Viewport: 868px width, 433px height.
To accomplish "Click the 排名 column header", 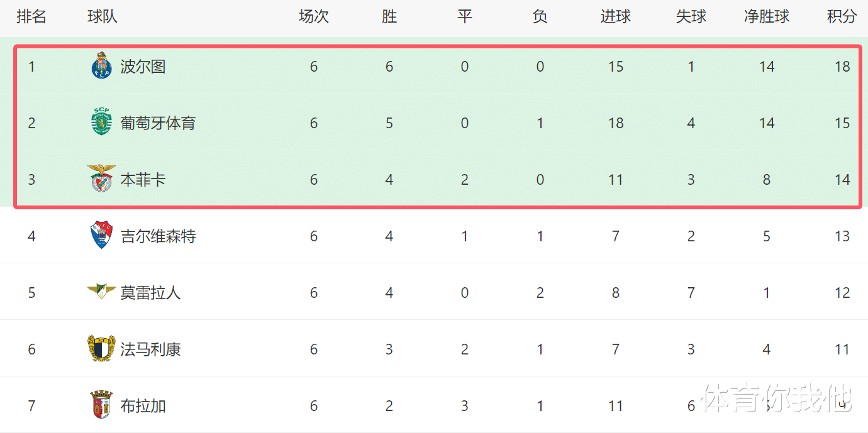I will [x=31, y=17].
